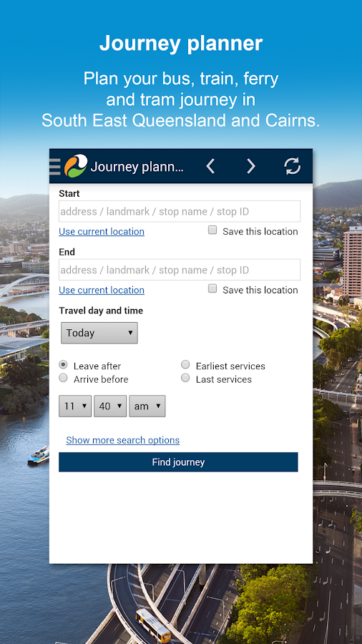The height and width of the screenshot is (644, 362).
Task: Tap the TransLink logo icon
Action: click(76, 166)
